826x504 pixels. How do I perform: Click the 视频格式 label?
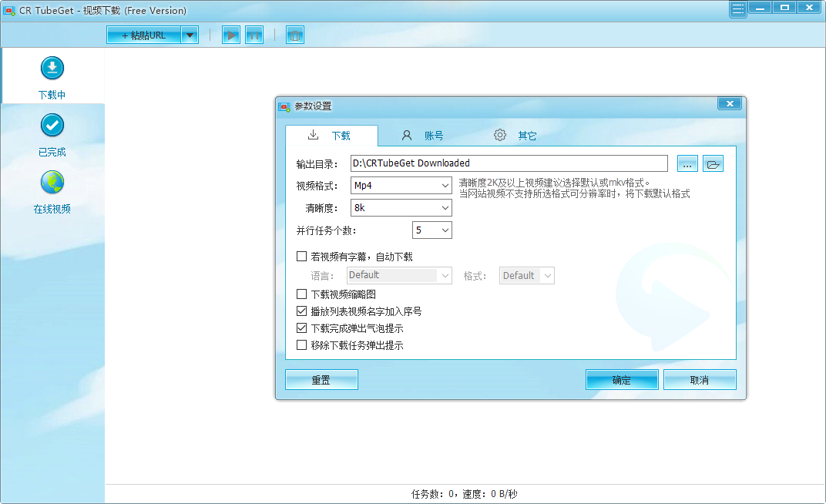click(317, 186)
